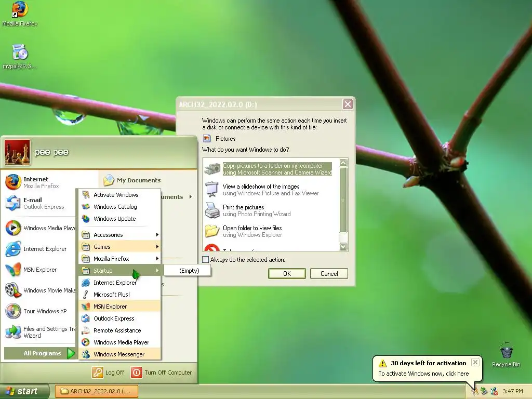This screenshot has width=532, height=399.
Task: Expand the Startup folder
Action: (120, 271)
